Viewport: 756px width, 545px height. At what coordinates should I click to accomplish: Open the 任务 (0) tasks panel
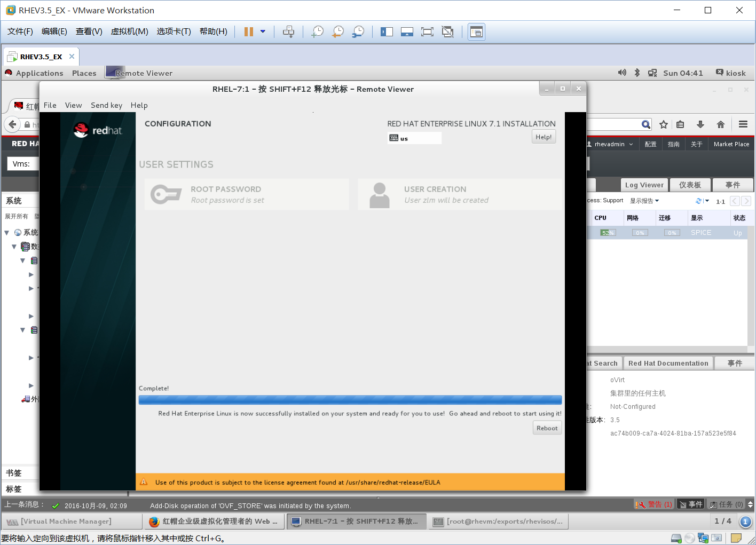pos(726,504)
